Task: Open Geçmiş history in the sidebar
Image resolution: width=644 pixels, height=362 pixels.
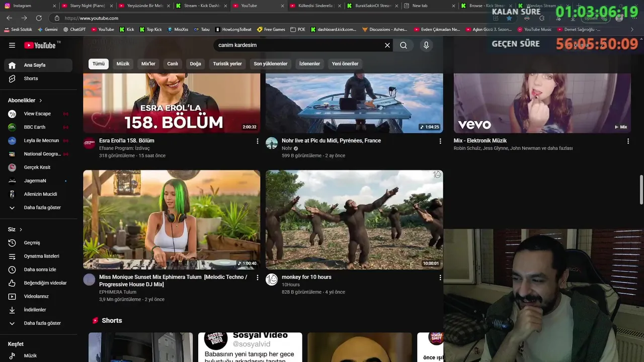Action: 38,243
